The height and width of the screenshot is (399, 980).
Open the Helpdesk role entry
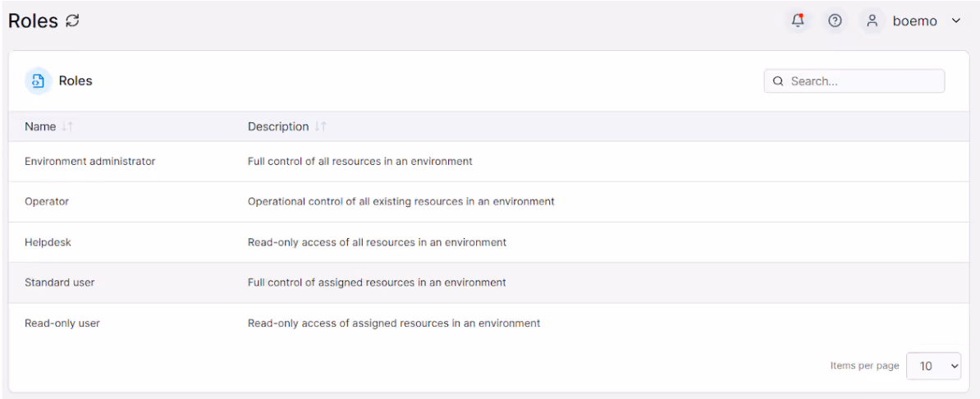(488, 242)
